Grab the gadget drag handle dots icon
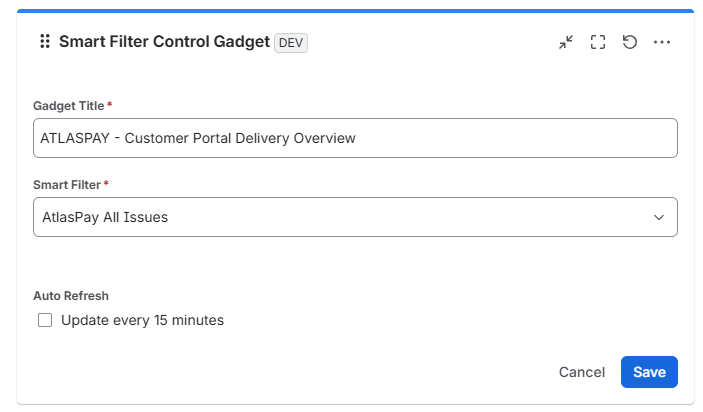The image size is (703, 412). (x=45, y=41)
